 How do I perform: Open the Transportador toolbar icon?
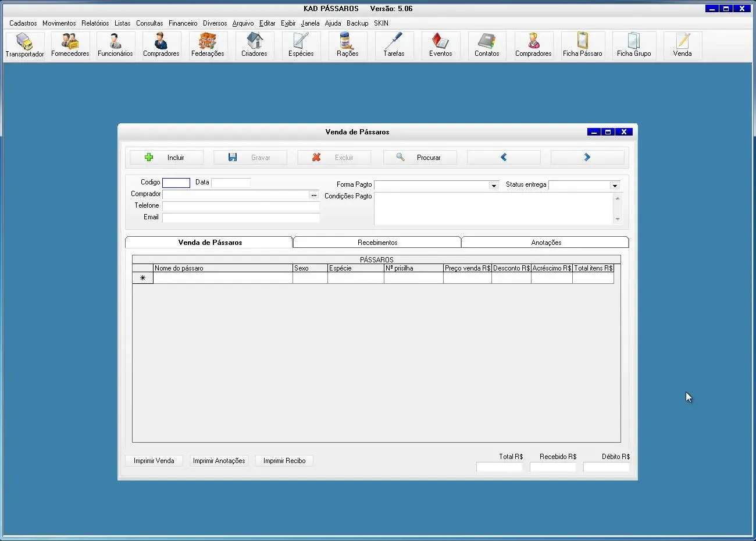24,45
